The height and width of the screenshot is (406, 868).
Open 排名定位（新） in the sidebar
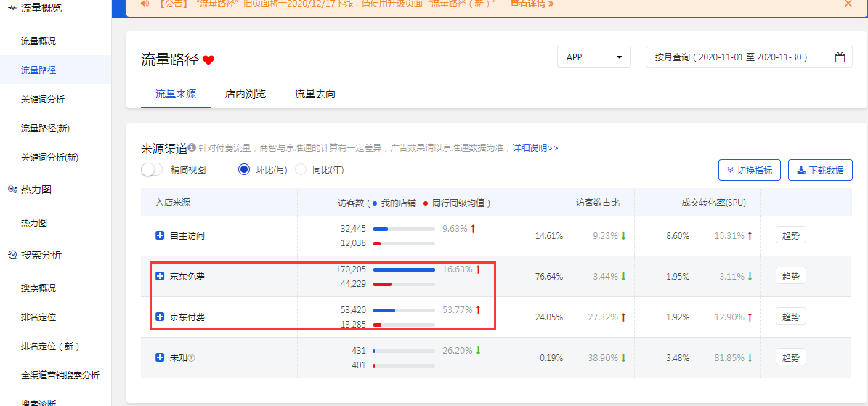[x=51, y=346]
